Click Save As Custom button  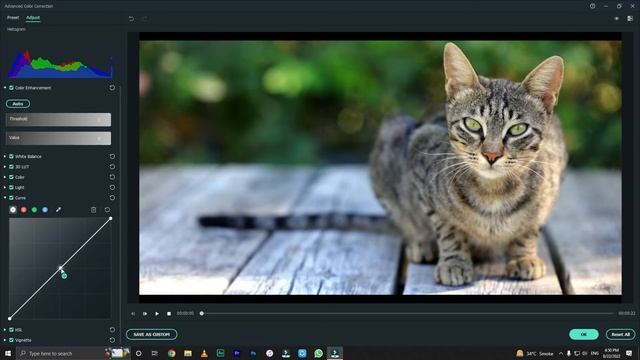(151, 334)
